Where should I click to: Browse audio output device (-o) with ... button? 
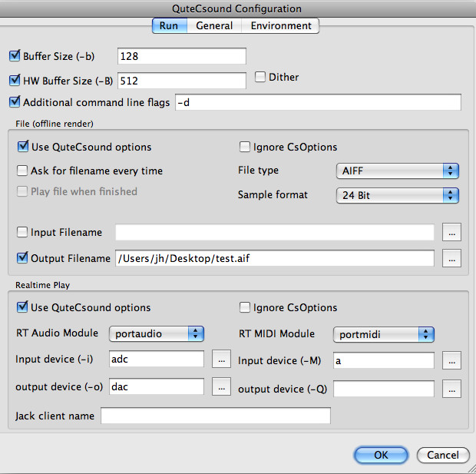[221, 386]
